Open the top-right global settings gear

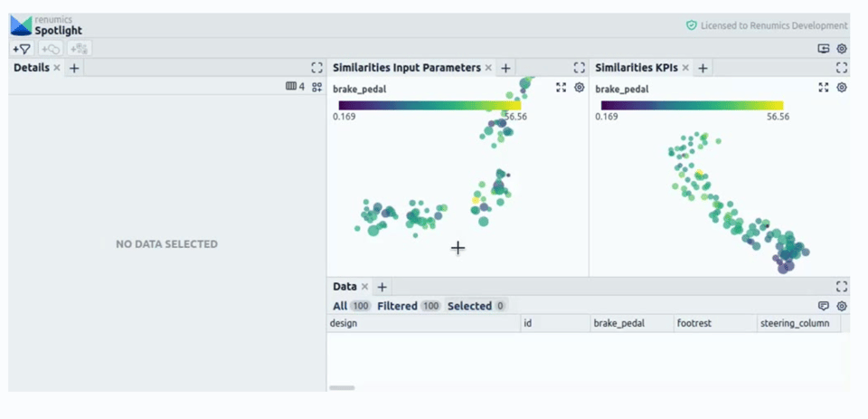pyautogui.click(x=842, y=49)
